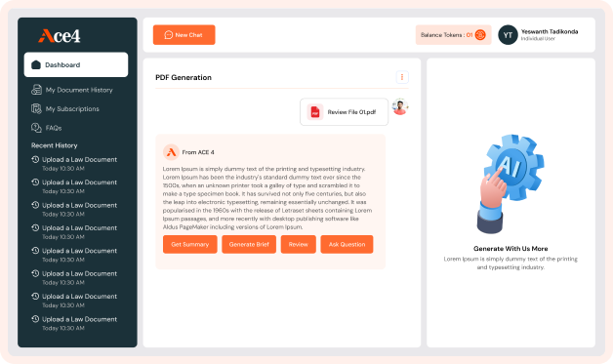
Task: Click the AI gear illustration
Action: [x=511, y=183]
